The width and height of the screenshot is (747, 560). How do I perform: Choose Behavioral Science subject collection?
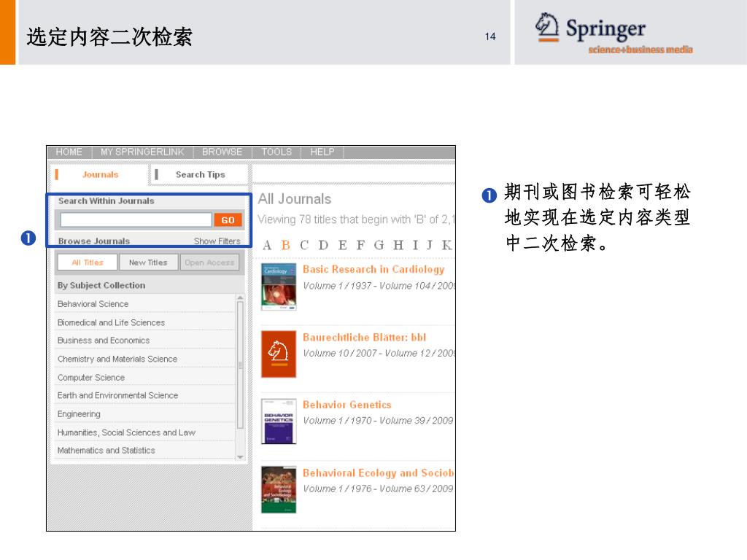click(x=93, y=304)
